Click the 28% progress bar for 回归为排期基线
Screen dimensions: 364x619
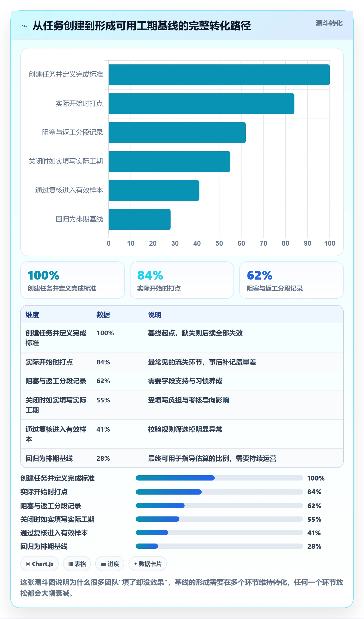(x=219, y=546)
